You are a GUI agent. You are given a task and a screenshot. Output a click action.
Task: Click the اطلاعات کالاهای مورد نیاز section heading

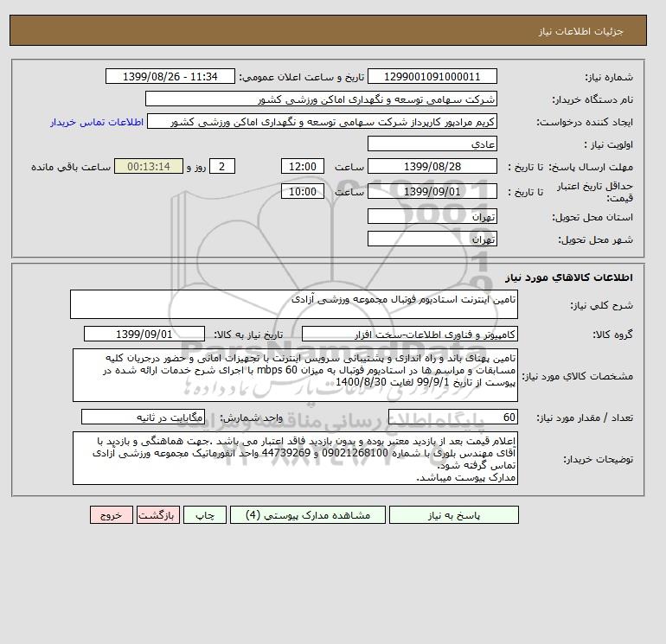coord(569,277)
